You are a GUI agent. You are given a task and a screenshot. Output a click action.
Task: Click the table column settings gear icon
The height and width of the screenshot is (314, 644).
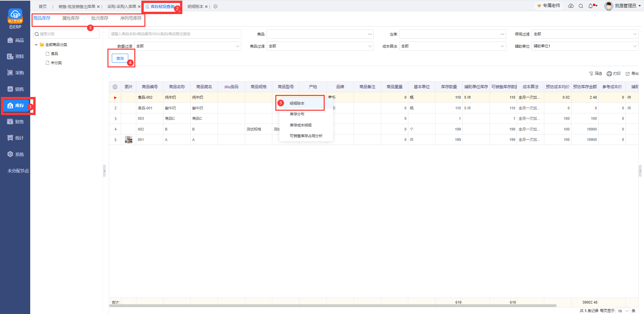[115, 87]
